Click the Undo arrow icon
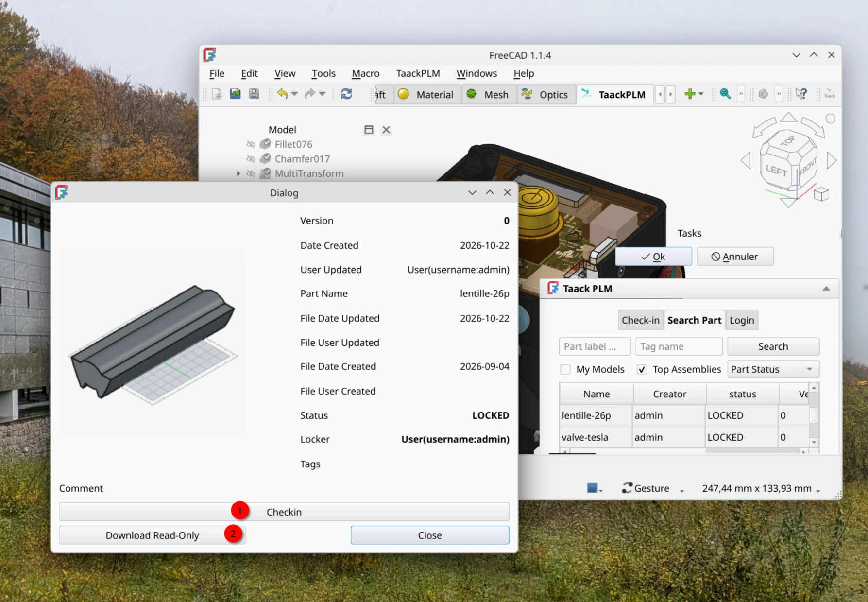Screen dimensions: 868x602 [282, 94]
